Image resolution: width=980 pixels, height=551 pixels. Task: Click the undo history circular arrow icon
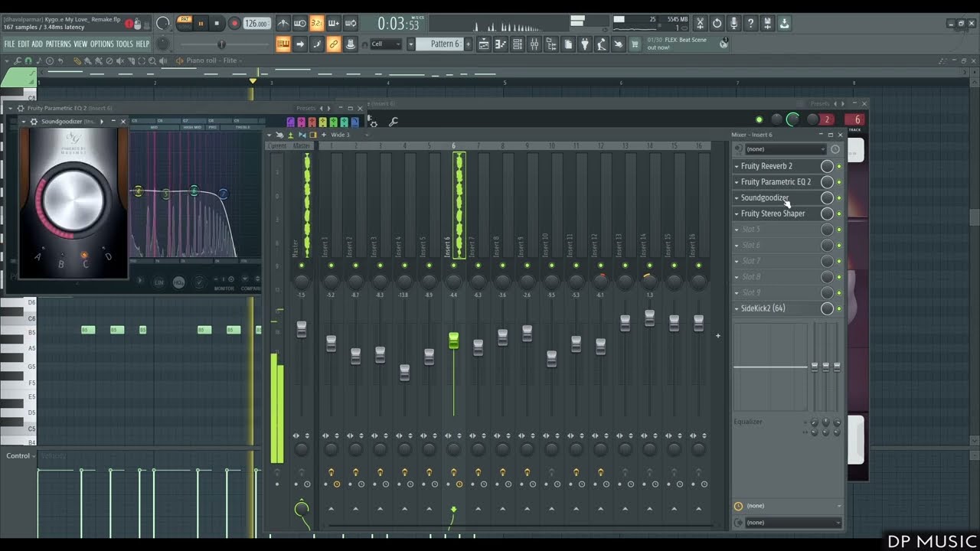pos(717,24)
